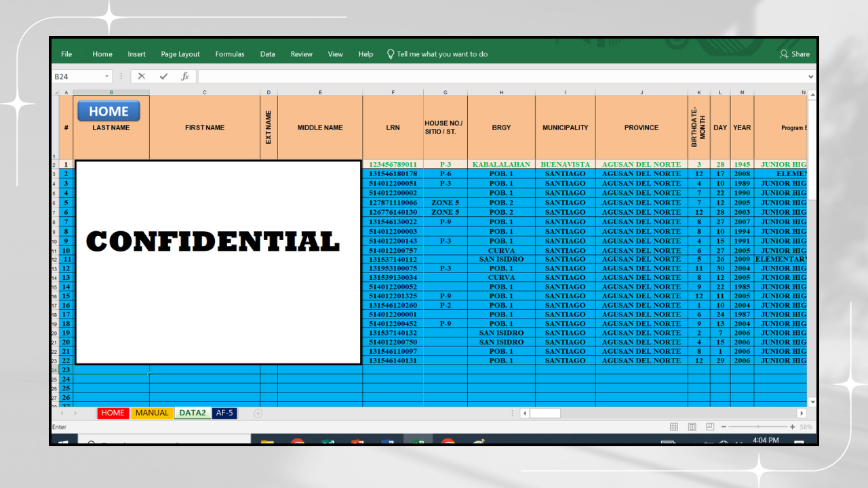The image size is (868, 488).
Task: Select cell with LRN 123456789011
Action: (393, 165)
